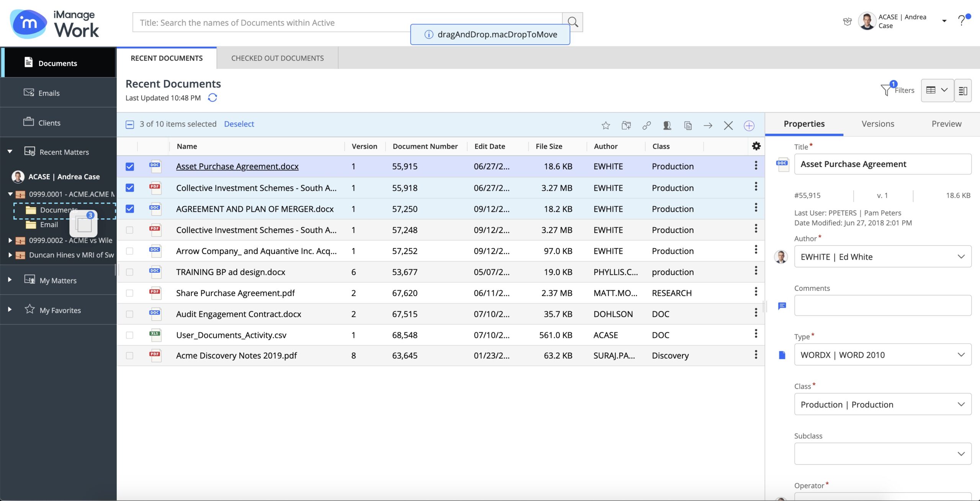
Task: Click the iManage Work logo
Action: click(x=54, y=24)
